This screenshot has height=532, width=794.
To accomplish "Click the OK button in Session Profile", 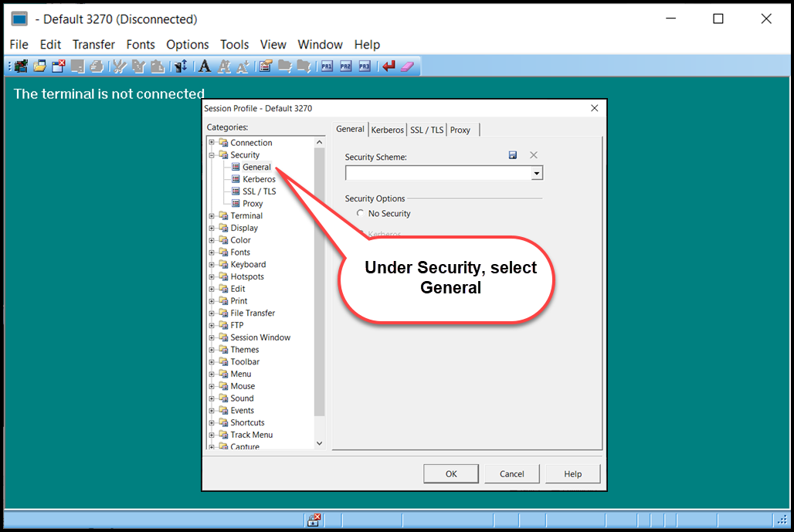I will [450, 473].
